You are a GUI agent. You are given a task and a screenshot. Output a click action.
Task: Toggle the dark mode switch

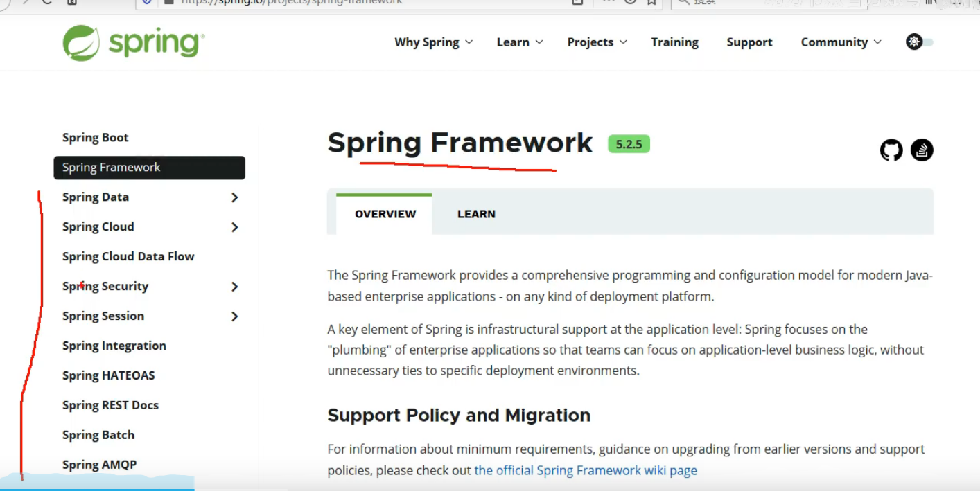coord(920,42)
